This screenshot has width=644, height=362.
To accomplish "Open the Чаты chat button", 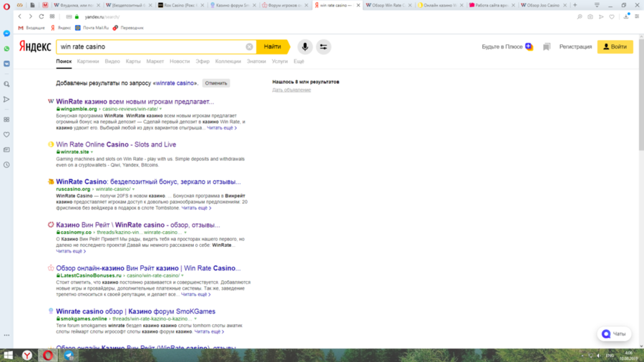I will point(614,334).
